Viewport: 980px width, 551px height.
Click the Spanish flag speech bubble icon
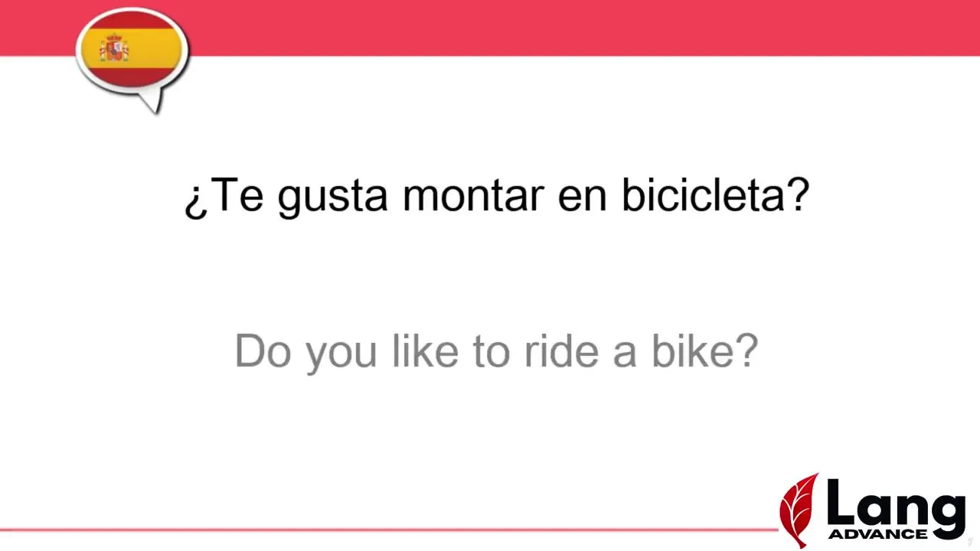coord(132,52)
